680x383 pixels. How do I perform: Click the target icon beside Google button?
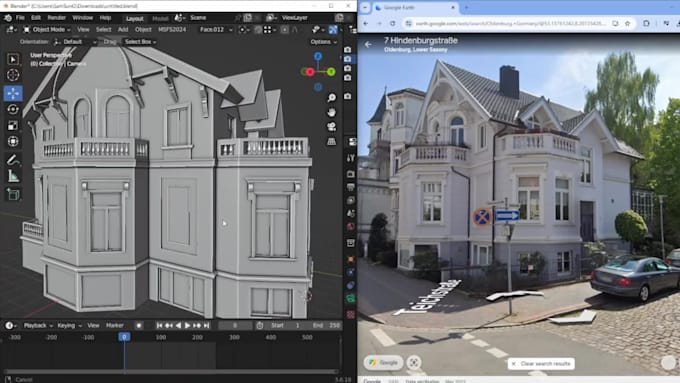click(414, 363)
